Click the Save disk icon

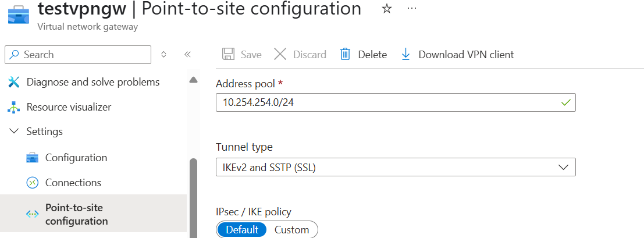(x=229, y=54)
